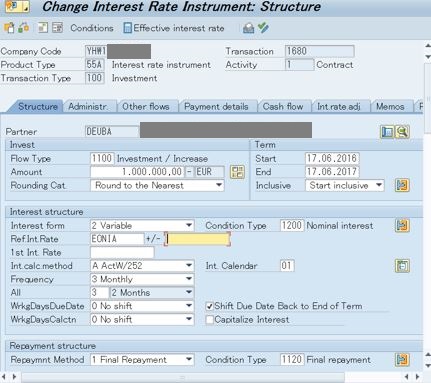
Task: Open Effective interest rate
Action: (x=179, y=28)
